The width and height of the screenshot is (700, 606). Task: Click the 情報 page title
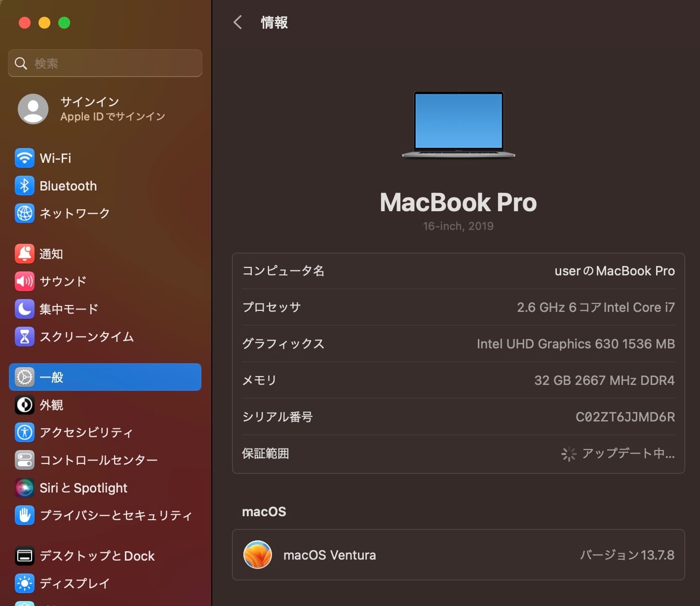[274, 22]
